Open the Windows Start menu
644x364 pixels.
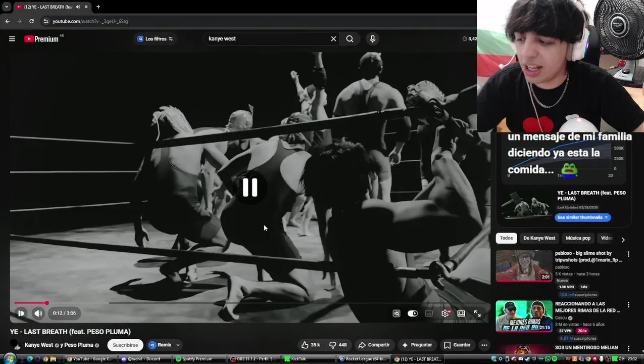pos(10,359)
